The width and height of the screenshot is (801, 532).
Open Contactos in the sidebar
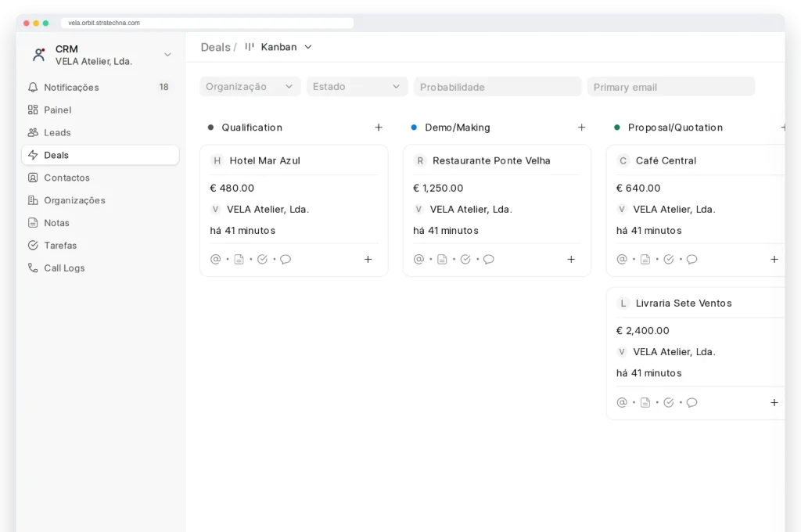(x=100, y=178)
